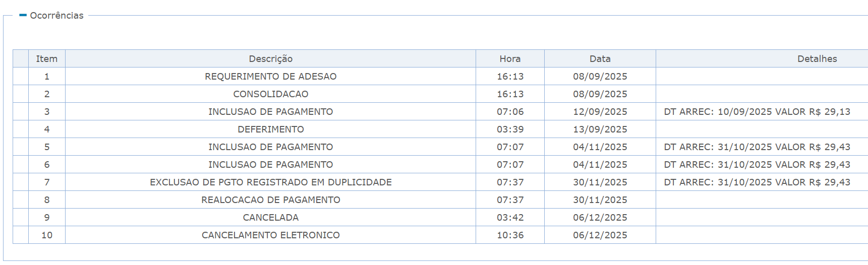
Task: Click EXCLUSAO DE PGTO REGISTRADO EM DUPLICIDADE
Action: point(270,182)
